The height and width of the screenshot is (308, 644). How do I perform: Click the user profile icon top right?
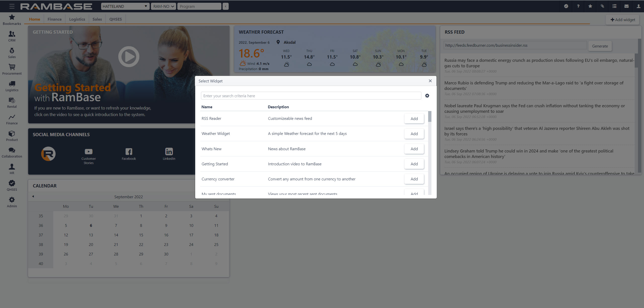[638, 6]
